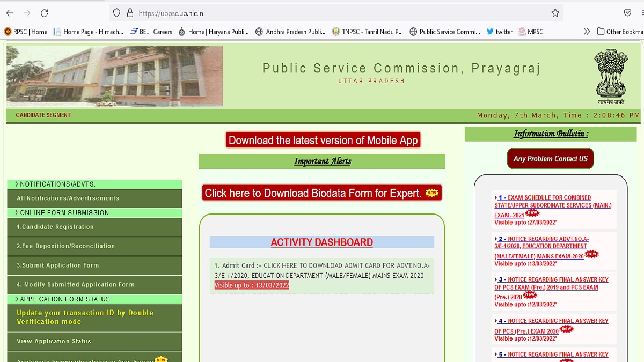Viewport: 644px width, 362px height.
Task: Select 1.Candidate Registration menu item
Action: (55, 227)
